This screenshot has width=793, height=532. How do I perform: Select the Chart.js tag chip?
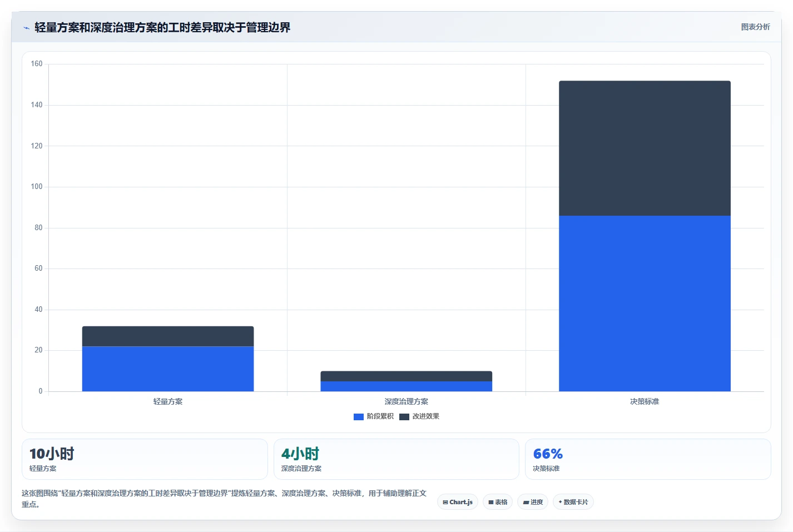pos(458,502)
